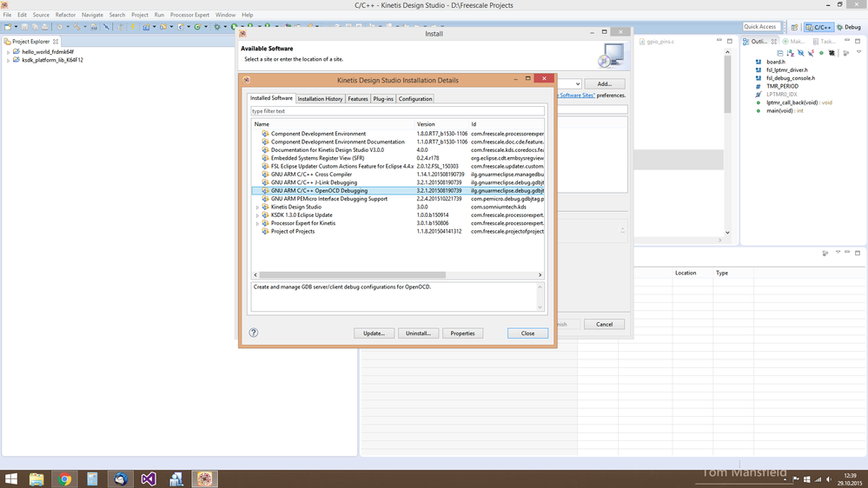Click the Debug bug toolbar icon

pyautogui.click(x=217, y=27)
